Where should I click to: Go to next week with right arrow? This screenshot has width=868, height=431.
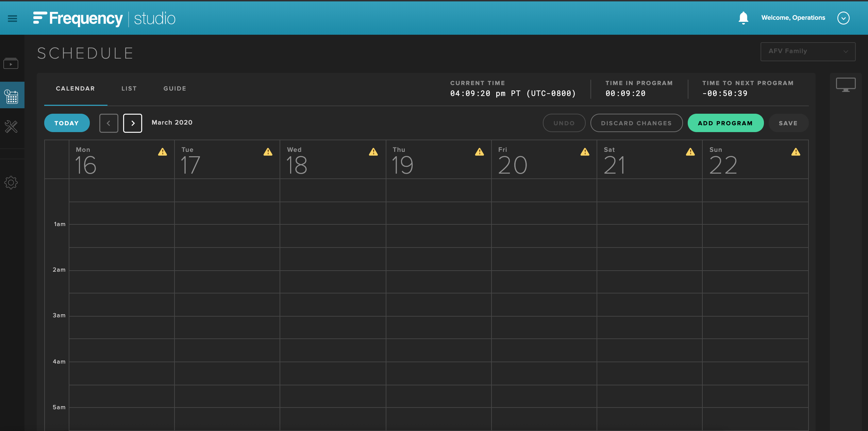point(133,123)
